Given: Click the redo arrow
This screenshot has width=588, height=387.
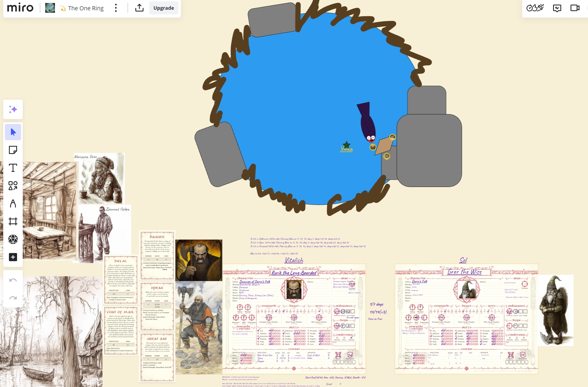Looking at the screenshot, I should (13, 298).
